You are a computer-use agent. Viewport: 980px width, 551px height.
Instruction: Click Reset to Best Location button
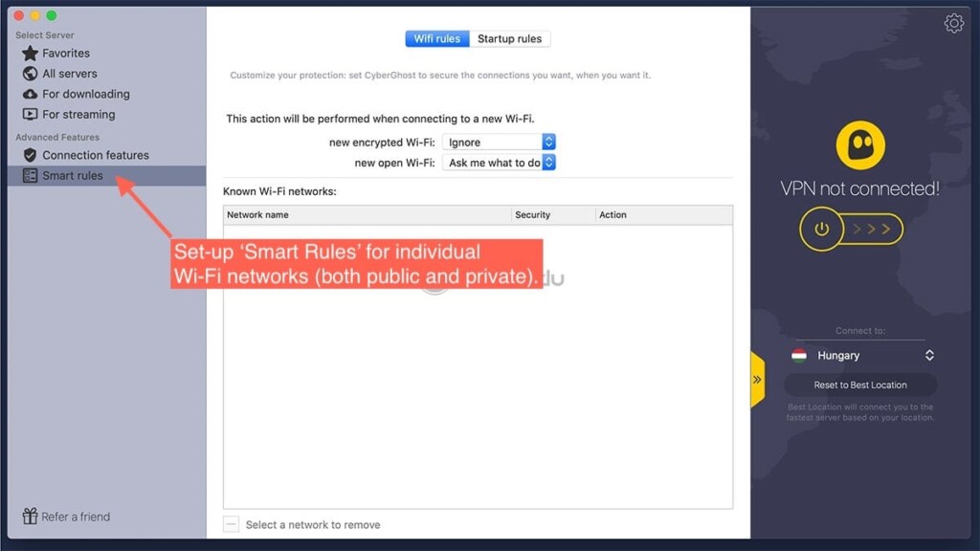coord(860,385)
